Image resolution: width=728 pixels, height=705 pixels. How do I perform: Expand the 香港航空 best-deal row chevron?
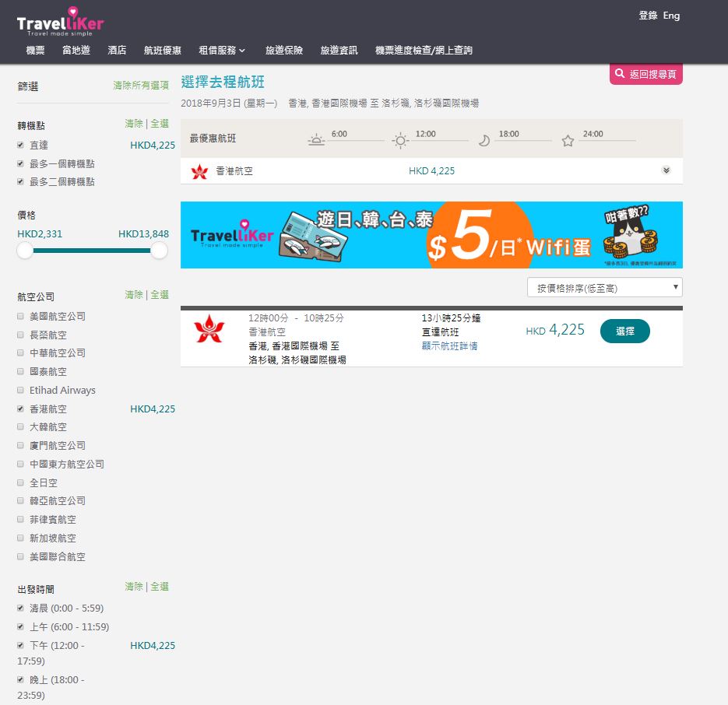[x=666, y=170]
